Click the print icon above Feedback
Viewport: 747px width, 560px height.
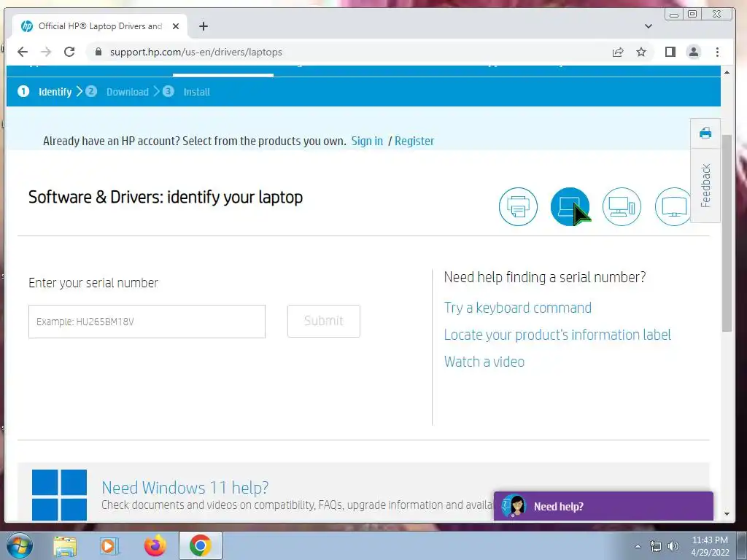(x=705, y=133)
